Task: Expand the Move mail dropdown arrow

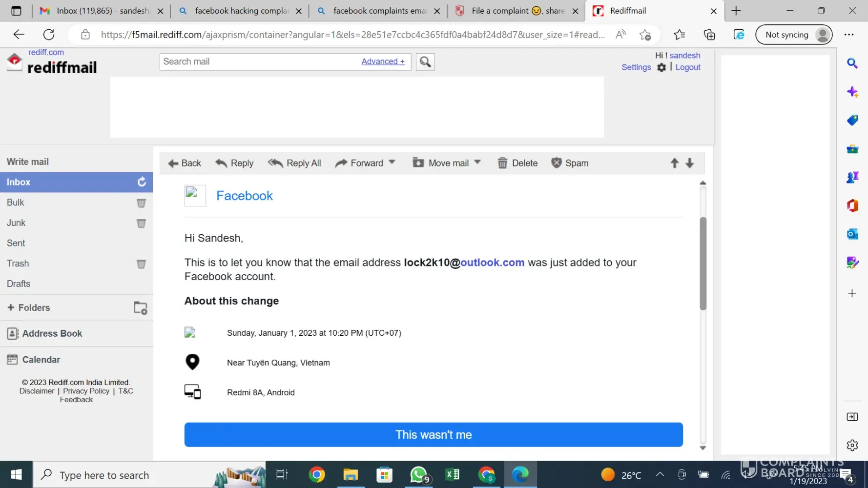Action: click(477, 162)
